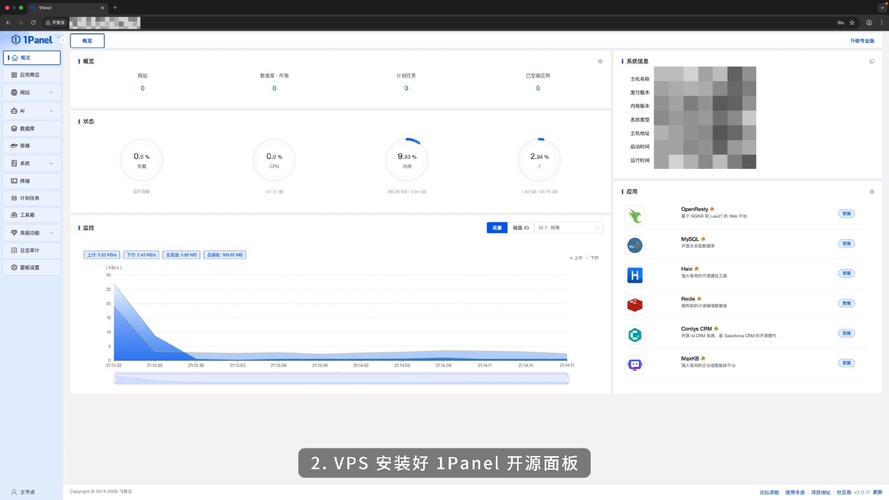Click the Redis app icon
Screen dimensions: 889x500
[x=634, y=305]
